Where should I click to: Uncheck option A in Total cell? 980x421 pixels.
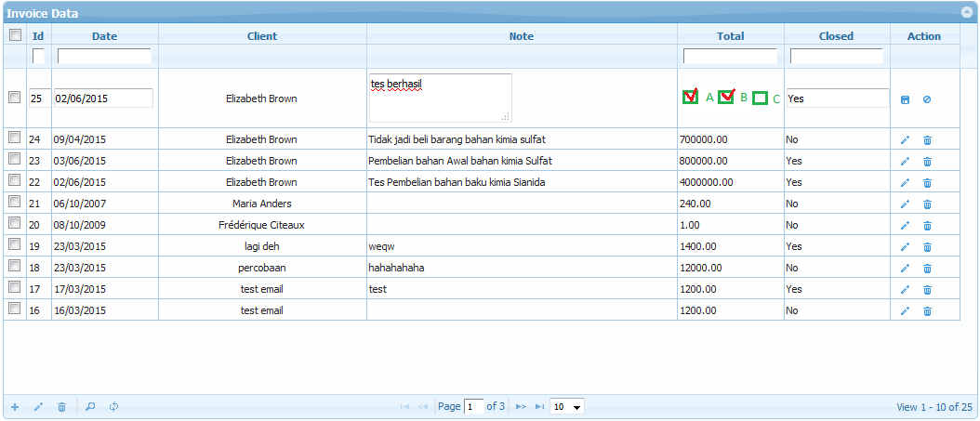point(690,97)
